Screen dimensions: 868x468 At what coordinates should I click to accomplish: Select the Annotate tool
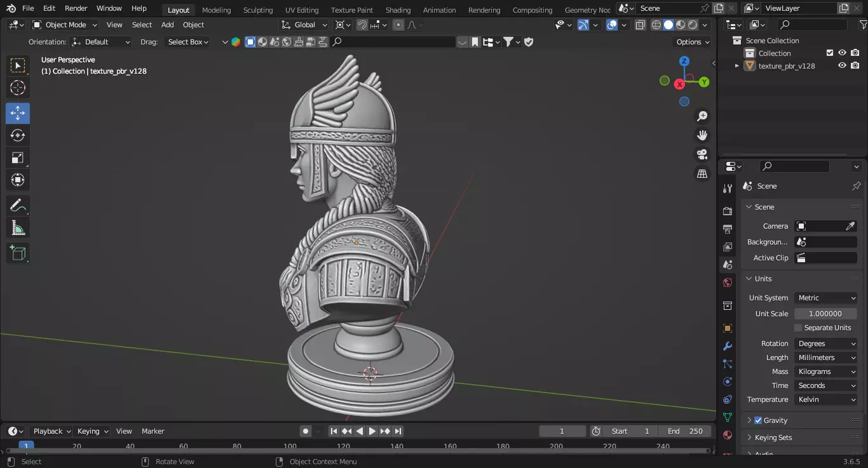pos(18,206)
